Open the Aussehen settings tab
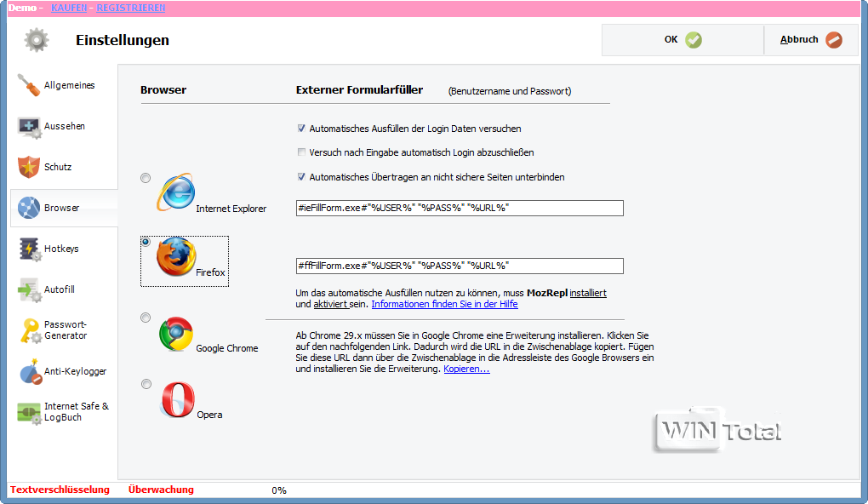 click(64, 127)
